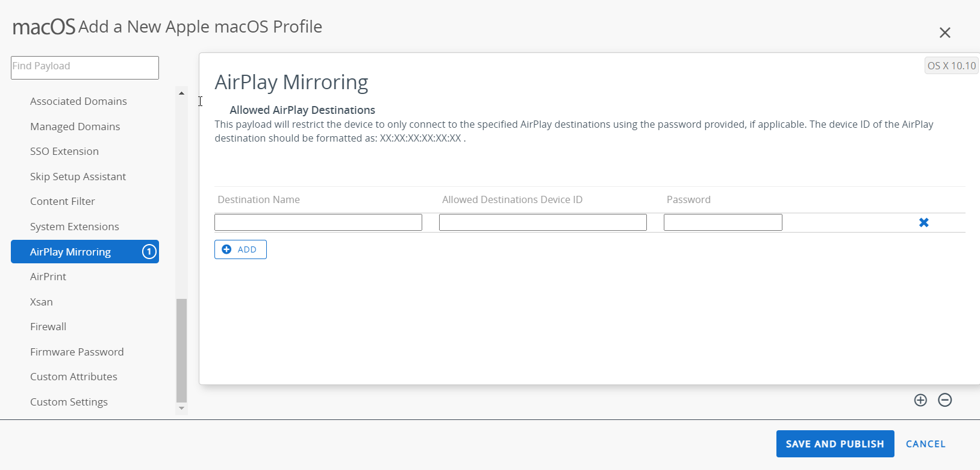
Task: Click the AirPlay Mirroring panel title
Action: pos(292,82)
